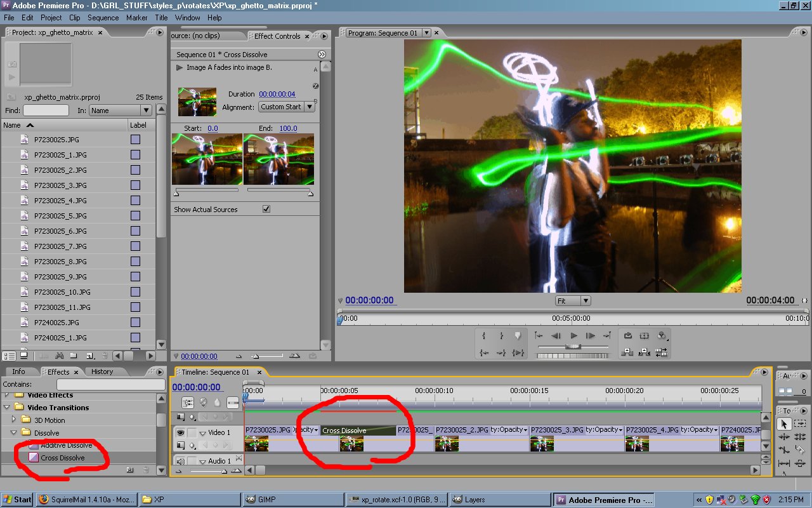Viewport: 812px width, 508px height.
Task: Select the Track Select tool
Action: click(800, 424)
